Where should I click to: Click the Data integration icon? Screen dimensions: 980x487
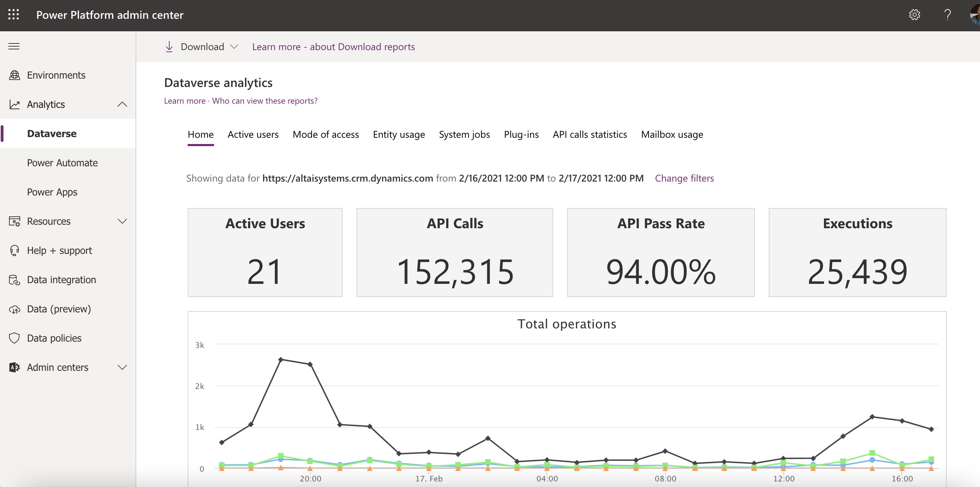pyautogui.click(x=15, y=280)
